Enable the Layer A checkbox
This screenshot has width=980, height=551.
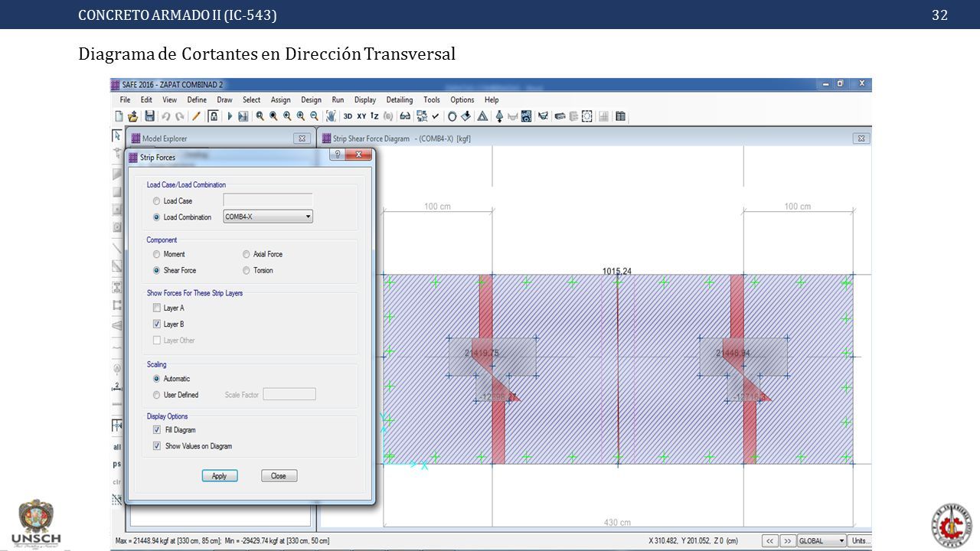pos(157,308)
